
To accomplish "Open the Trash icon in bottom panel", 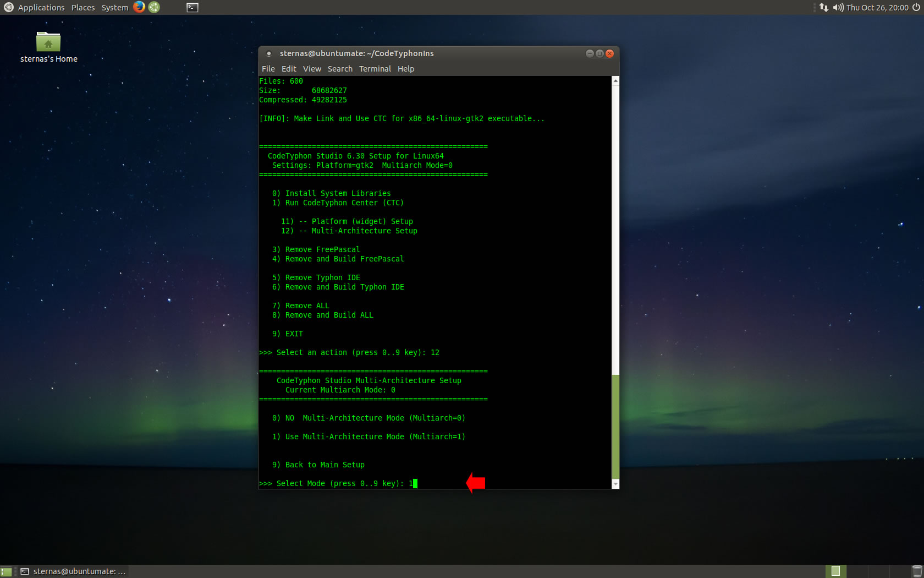I will (x=916, y=571).
